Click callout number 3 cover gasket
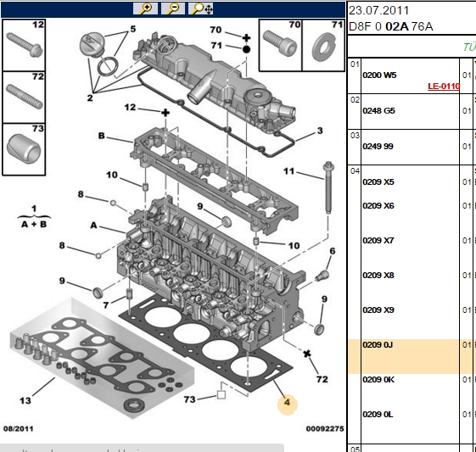This screenshot has width=476, height=452. click(320, 131)
